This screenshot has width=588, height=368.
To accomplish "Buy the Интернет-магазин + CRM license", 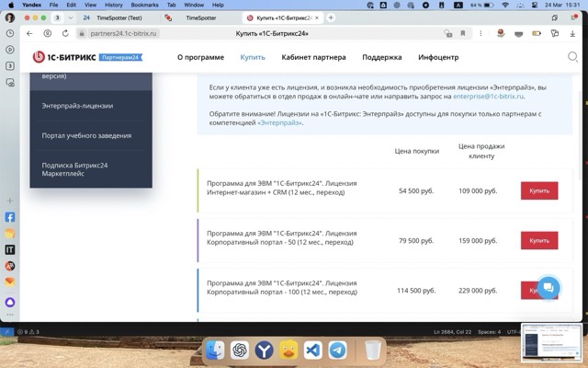I will [538, 190].
